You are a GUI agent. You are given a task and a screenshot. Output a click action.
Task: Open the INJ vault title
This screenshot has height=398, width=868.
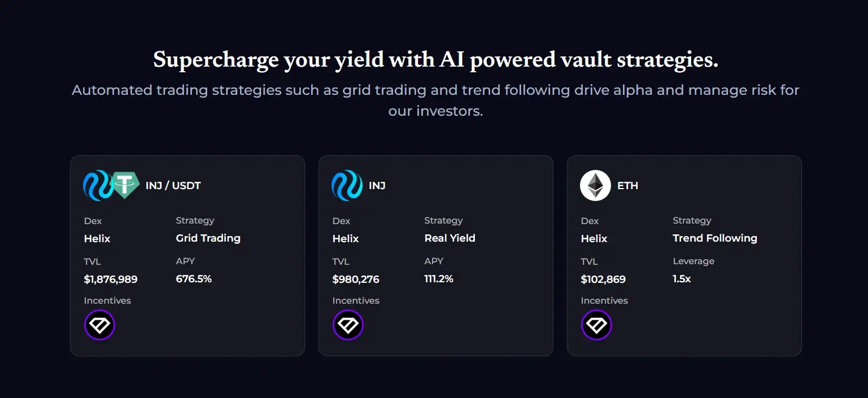click(377, 185)
